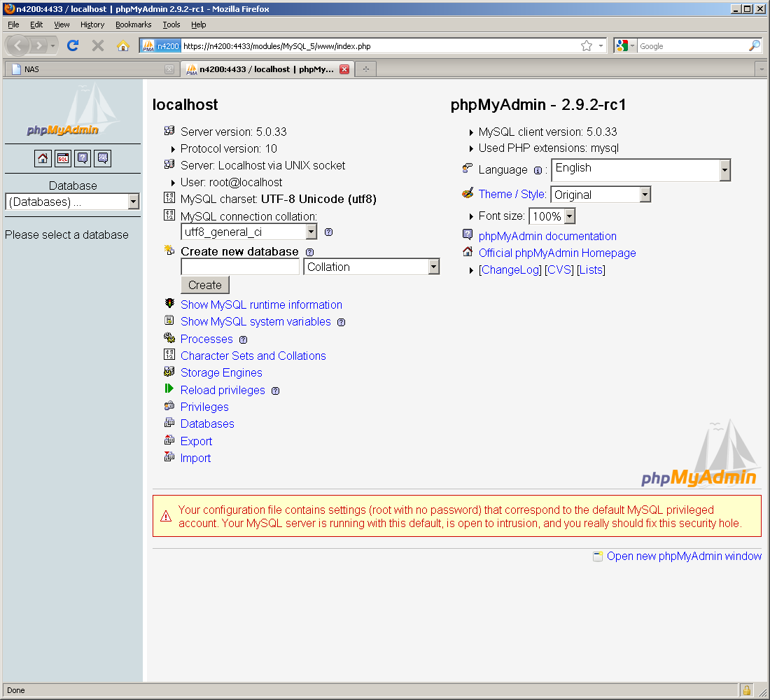Open the Language dropdown showing English
Image resolution: width=770 pixels, height=700 pixels.
pos(640,170)
